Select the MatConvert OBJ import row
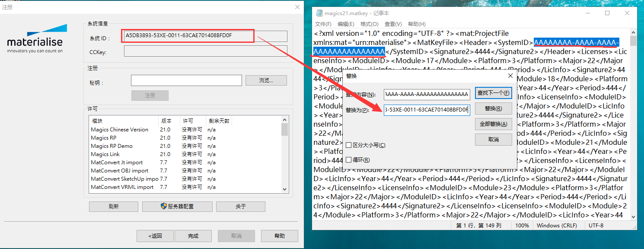Screen dimensions: 644x249 click(185, 171)
